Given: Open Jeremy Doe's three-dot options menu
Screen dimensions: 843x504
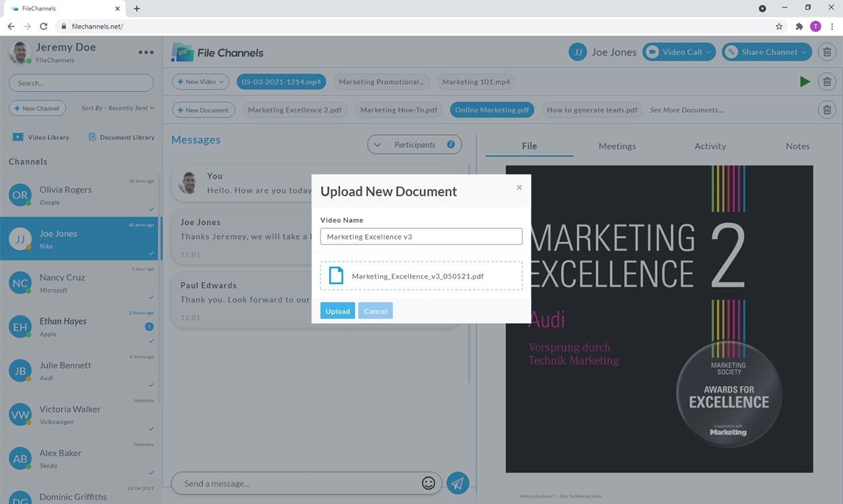Looking at the screenshot, I should (146, 52).
